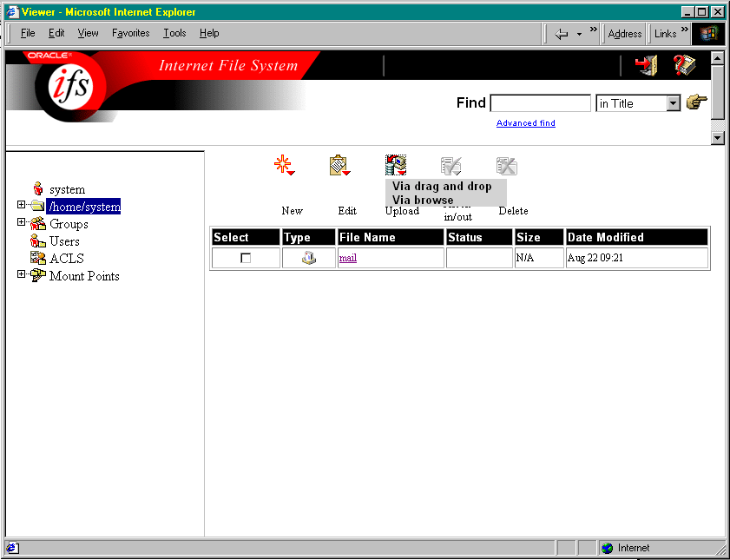
Task: Click the Date Modified column header
Action: (637, 237)
